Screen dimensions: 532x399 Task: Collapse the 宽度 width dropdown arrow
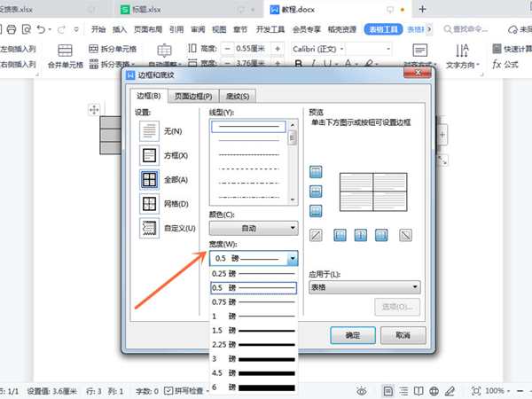292,259
